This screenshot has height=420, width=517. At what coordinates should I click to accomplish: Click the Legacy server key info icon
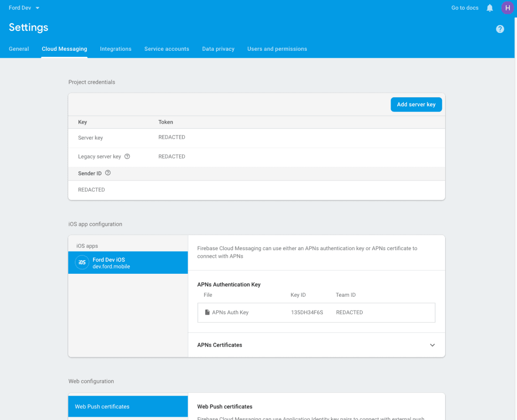click(x=127, y=157)
